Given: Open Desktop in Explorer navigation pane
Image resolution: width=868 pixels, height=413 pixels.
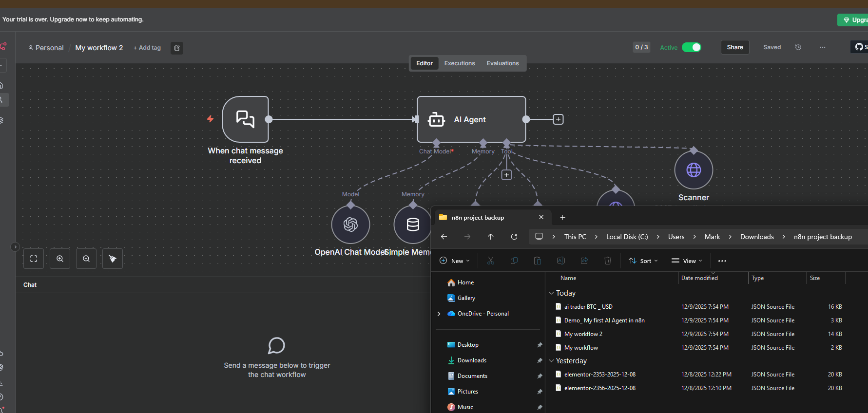Looking at the screenshot, I should (468, 345).
